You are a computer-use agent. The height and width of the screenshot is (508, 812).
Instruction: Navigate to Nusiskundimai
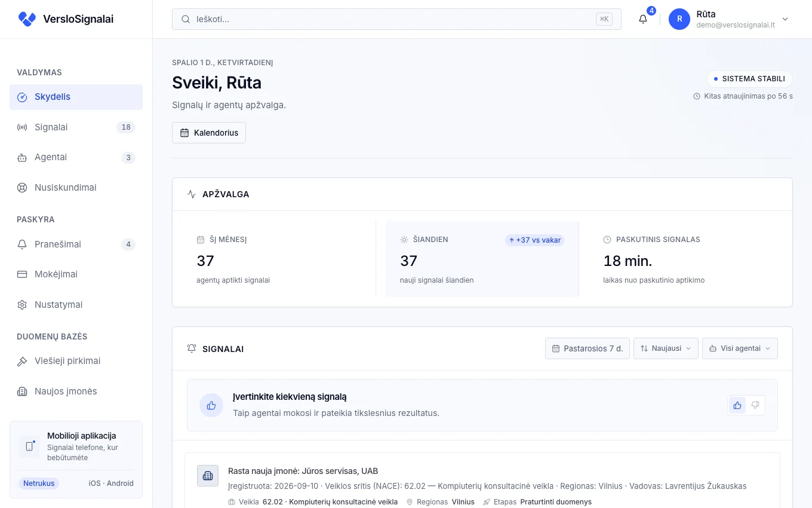tap(76, 188)
